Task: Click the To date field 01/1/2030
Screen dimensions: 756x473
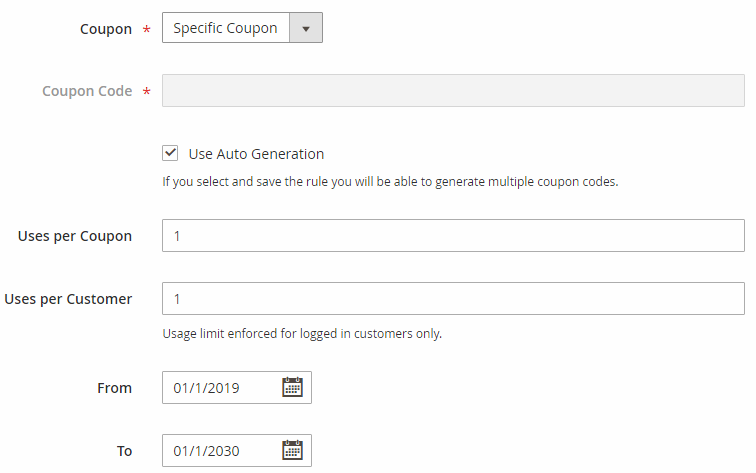Action: click(222, 451)
